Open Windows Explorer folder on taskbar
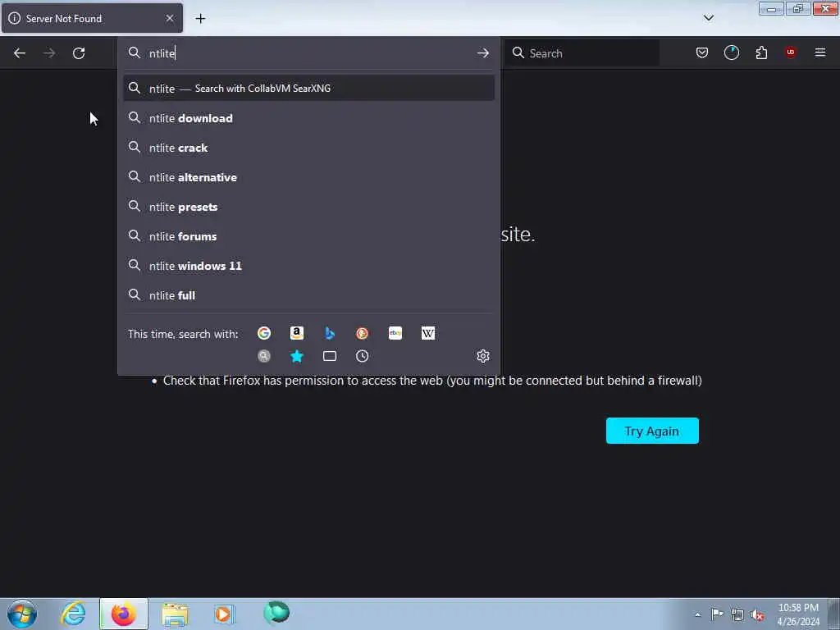 [x=175, y=614]
